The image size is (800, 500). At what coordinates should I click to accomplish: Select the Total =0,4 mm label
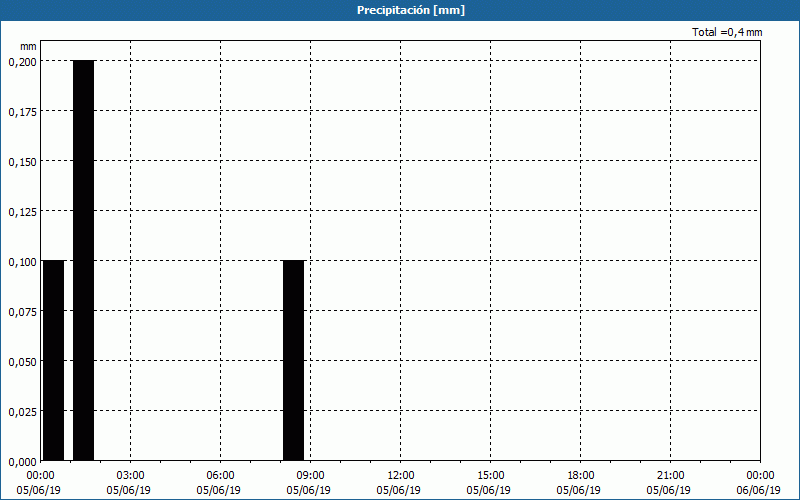727,32
